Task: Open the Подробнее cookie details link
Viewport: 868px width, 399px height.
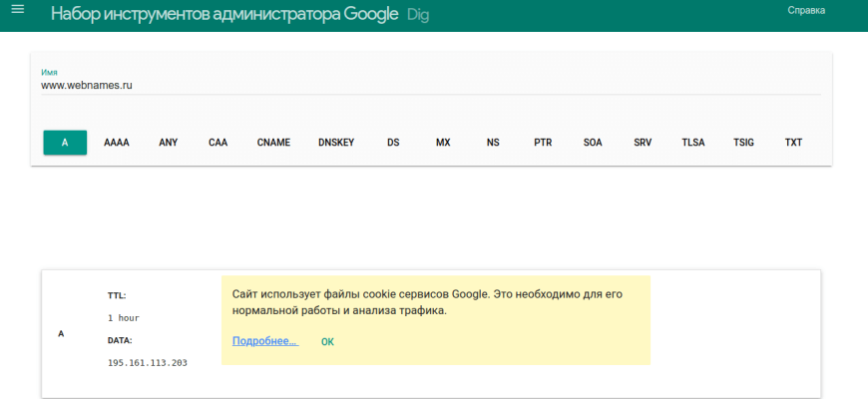Action: [264, 341]
